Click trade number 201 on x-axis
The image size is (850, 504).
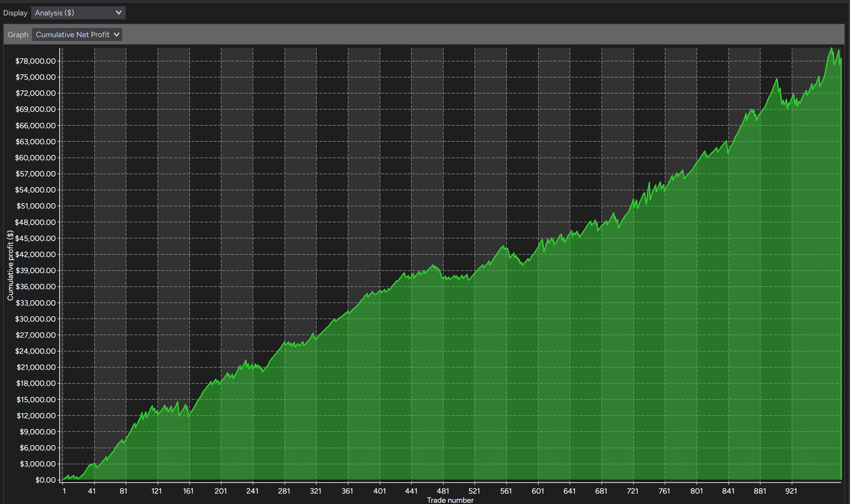pos(221,491)
